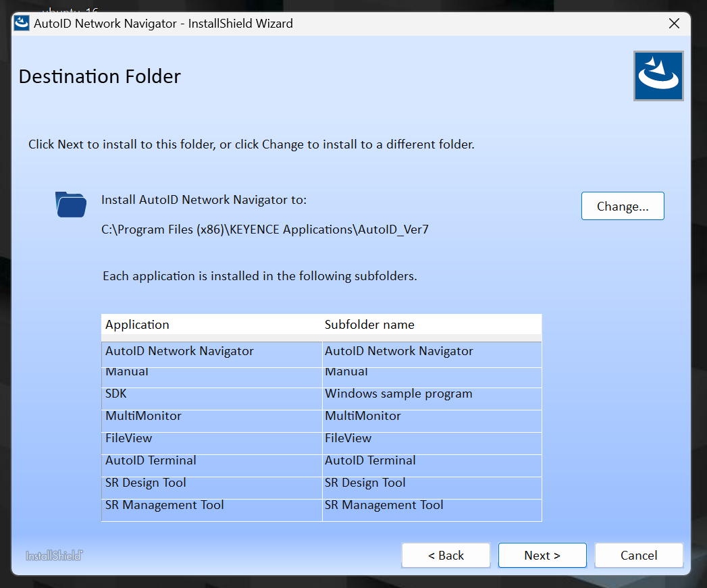Select SR Management Tool application cell
The height and width of the screenshot is (588, 707).
click(212, 510)
